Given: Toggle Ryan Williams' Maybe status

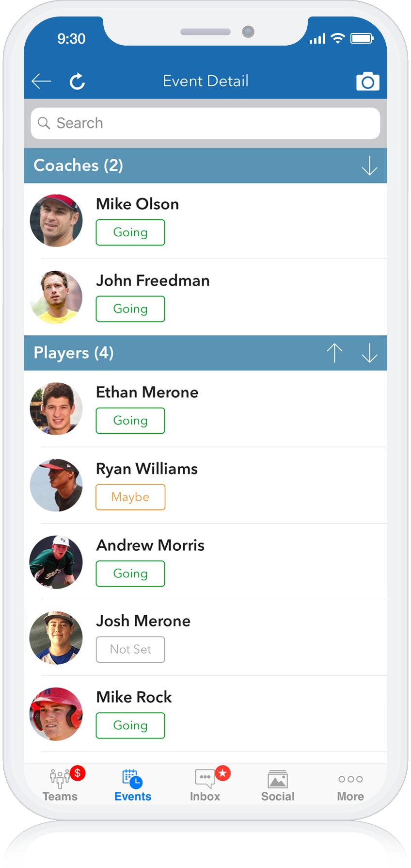Looking at the screenshot, I should 130,497.
